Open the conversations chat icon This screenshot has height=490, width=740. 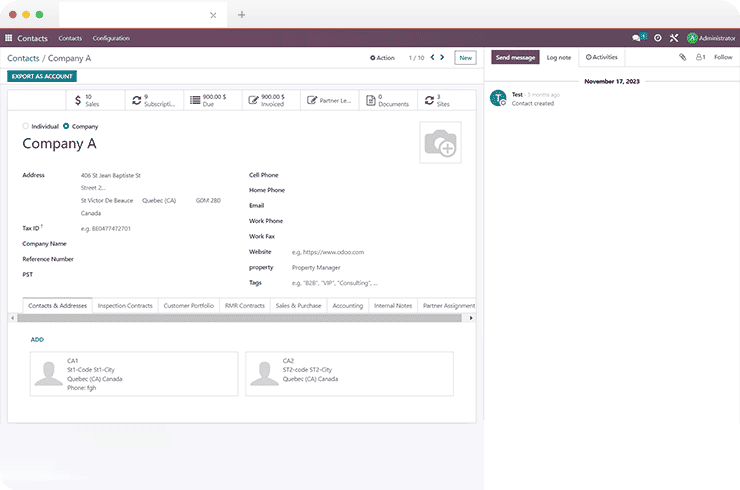(x=637, y=38)
